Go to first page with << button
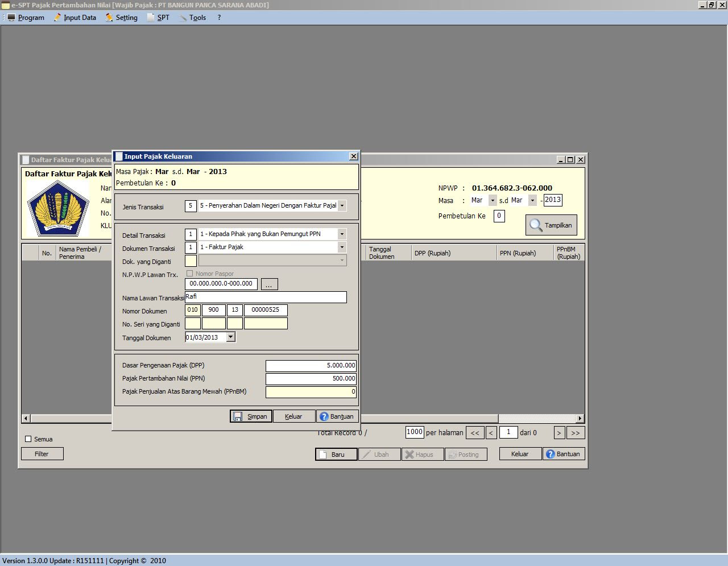 point(474,433)
